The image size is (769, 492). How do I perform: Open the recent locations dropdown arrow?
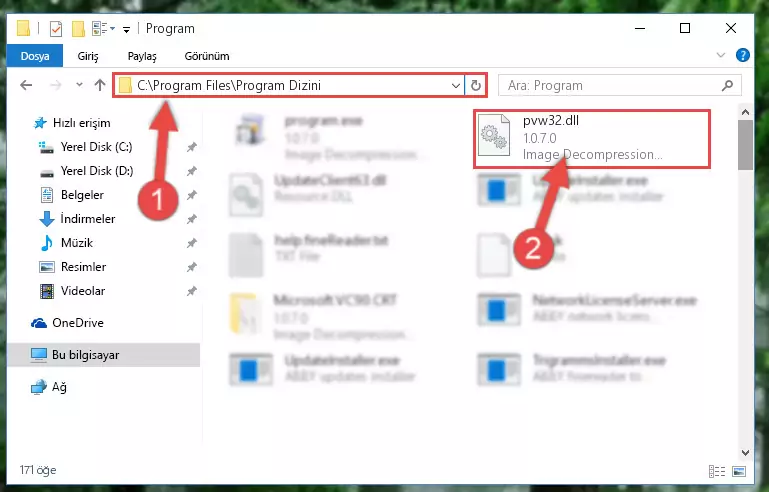[79, 85]
